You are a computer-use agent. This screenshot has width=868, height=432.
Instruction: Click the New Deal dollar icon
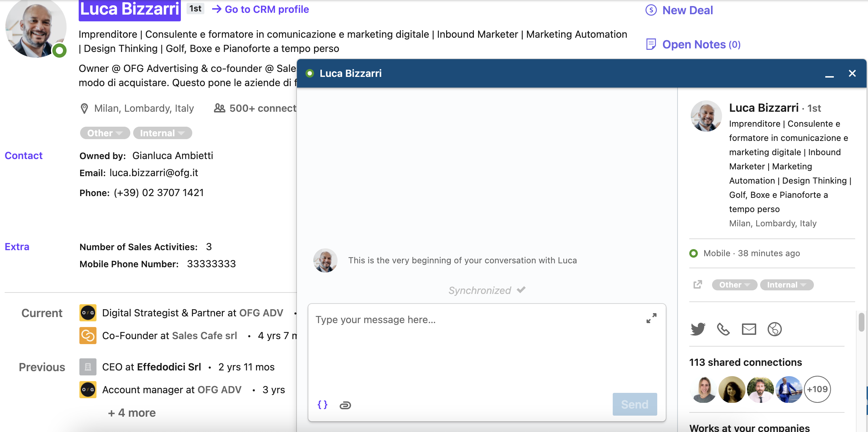651,10
